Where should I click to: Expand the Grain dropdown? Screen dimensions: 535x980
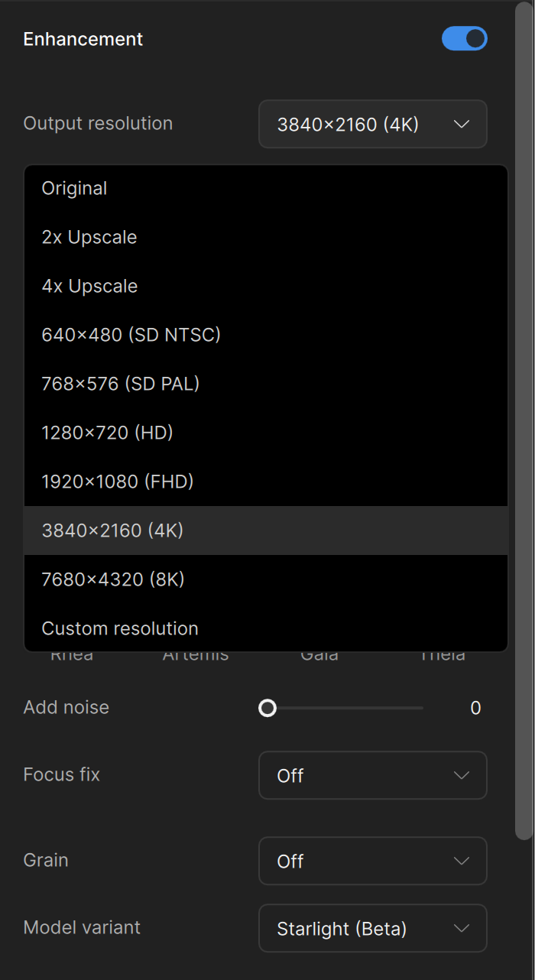pos(372,861)
